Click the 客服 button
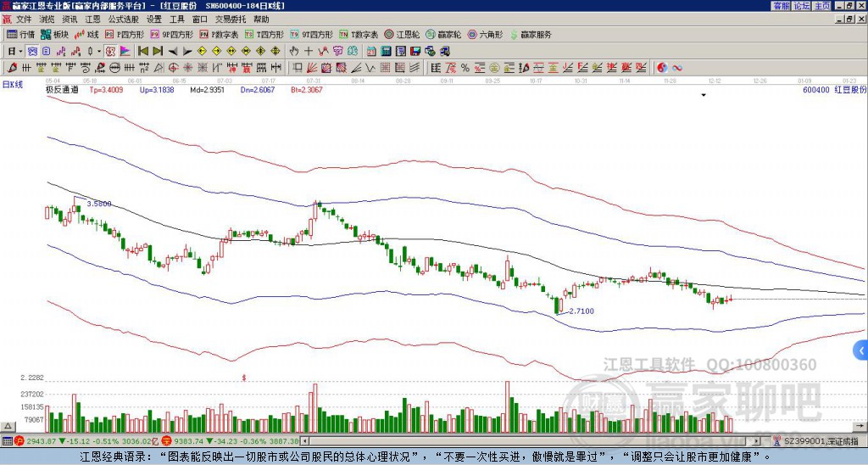Viewport: 868px width, 465px height. [x=781, y=6]
